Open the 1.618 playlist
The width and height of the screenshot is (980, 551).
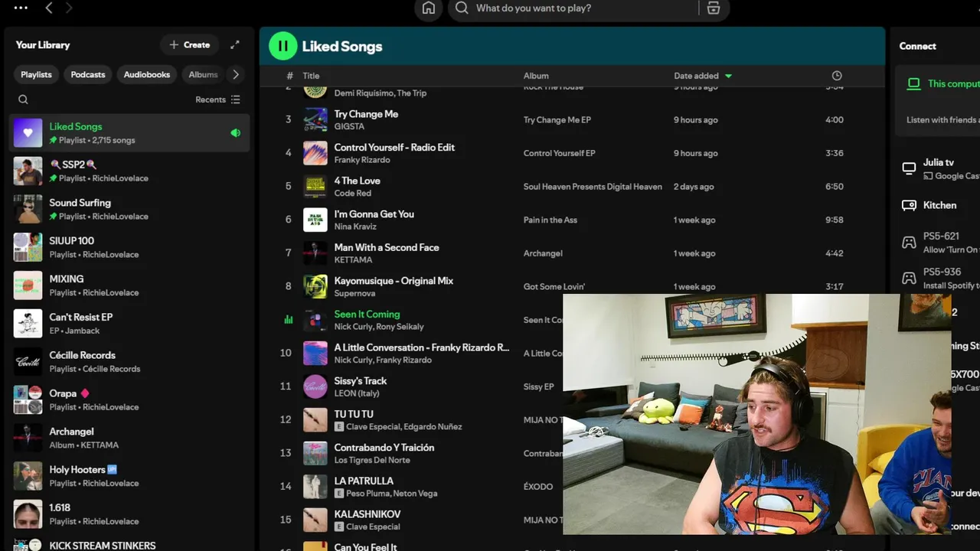129,514
